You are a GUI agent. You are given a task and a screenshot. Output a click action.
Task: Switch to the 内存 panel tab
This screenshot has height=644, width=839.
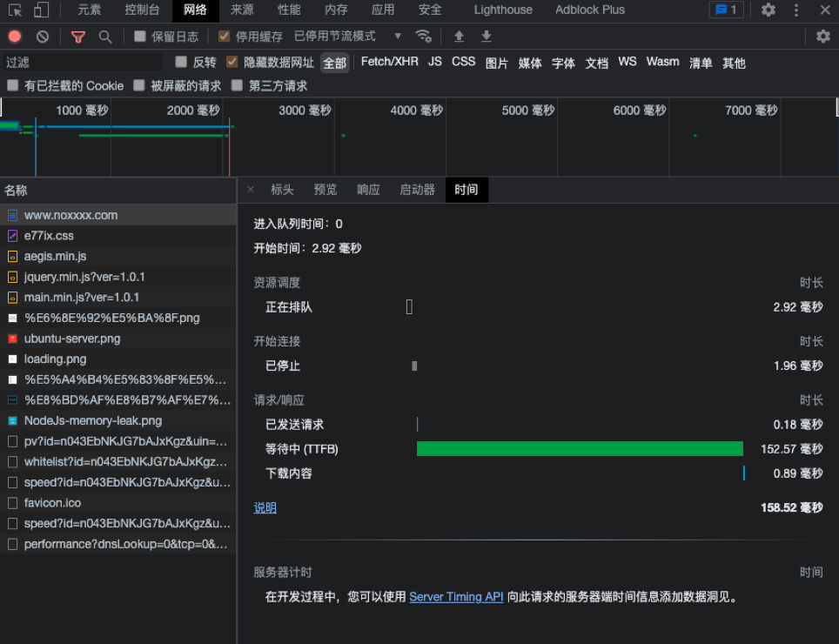336,10
